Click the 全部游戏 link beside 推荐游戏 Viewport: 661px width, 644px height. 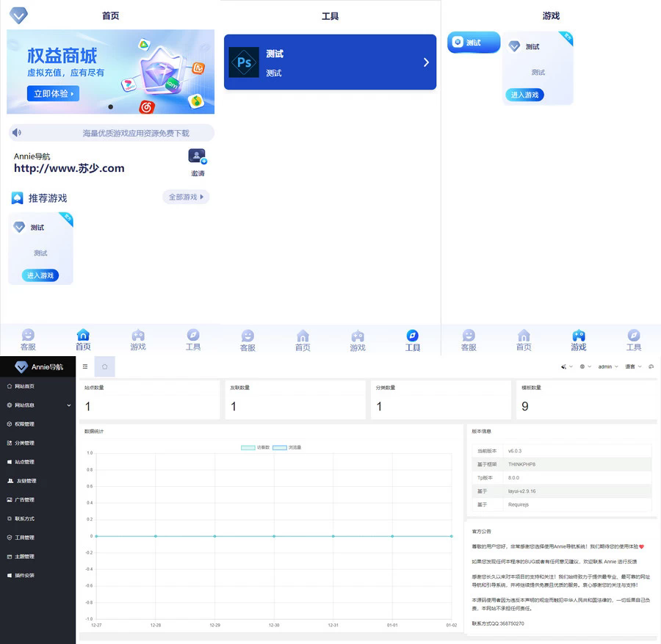click(185, 197)
